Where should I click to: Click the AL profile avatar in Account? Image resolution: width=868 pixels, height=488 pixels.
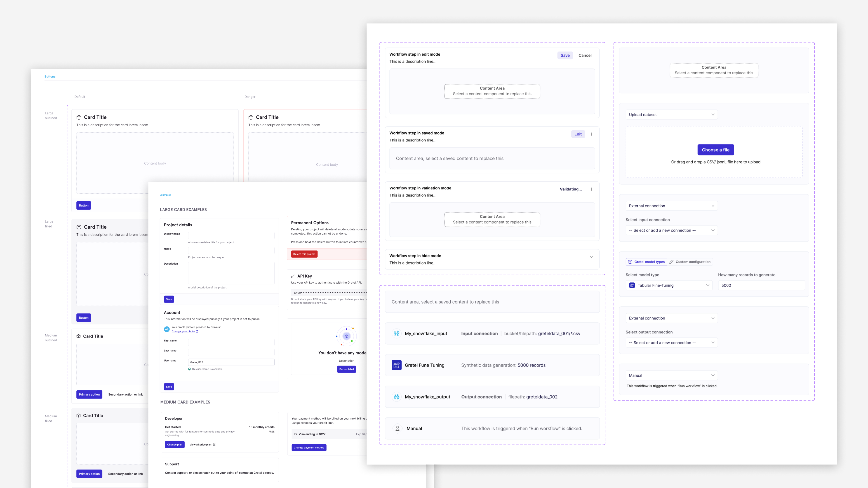pyautogui.click(x=167, y=329)
